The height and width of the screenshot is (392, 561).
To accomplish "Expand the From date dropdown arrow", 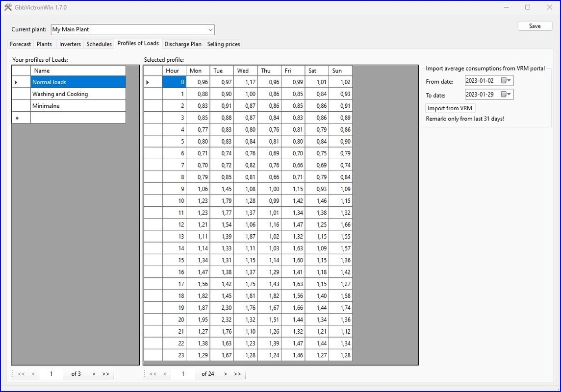I will click(510, 81).
